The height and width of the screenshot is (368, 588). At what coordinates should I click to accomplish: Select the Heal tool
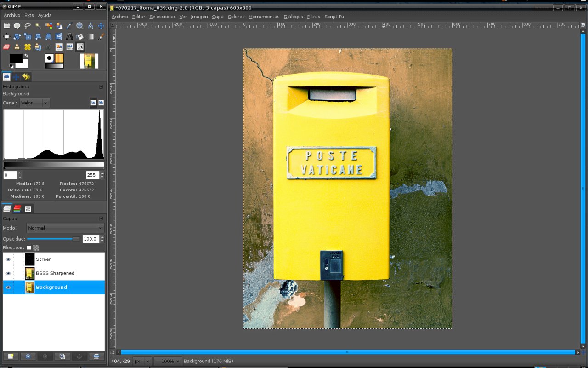click(28, 47)
